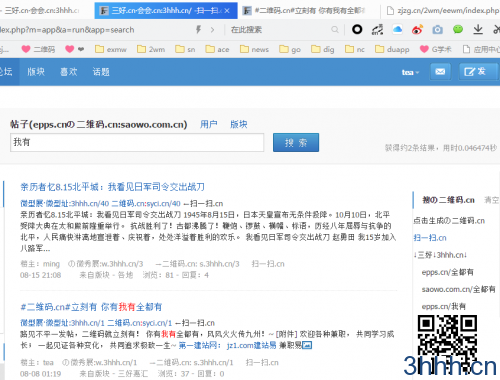Click the compose post button with pencil icon
500x380 pixels.
tap(478, 72)
